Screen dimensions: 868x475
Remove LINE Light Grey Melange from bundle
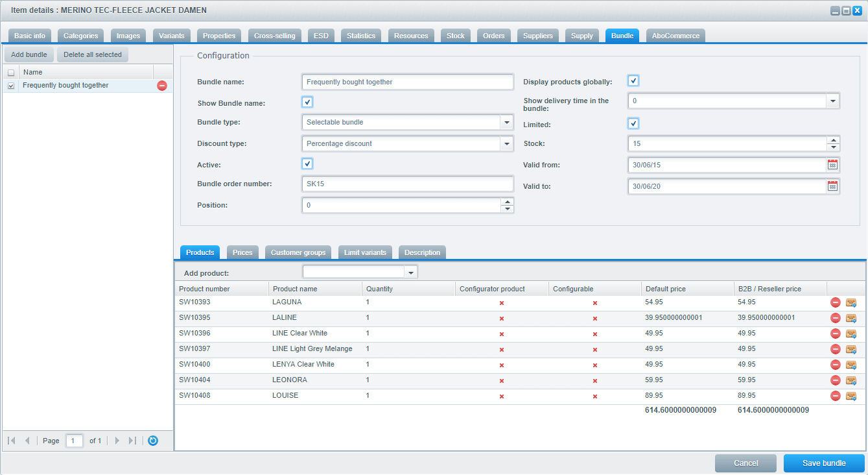tap(836, 349)
